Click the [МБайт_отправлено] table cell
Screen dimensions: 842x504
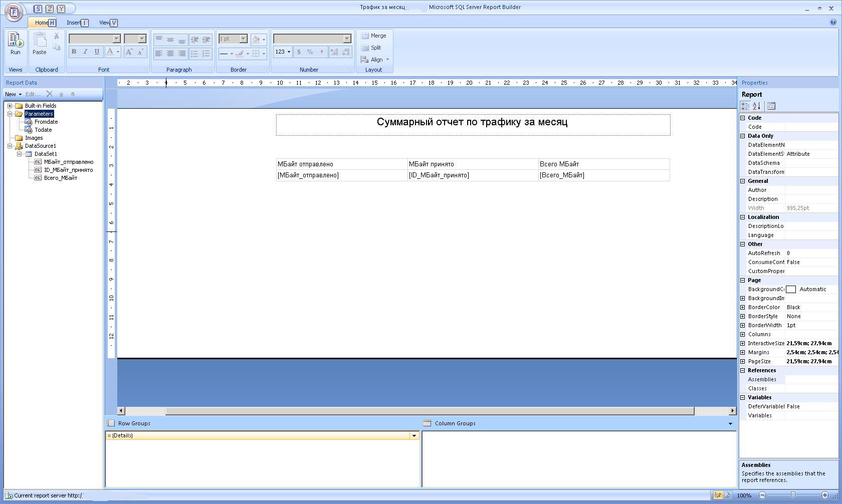342,175
